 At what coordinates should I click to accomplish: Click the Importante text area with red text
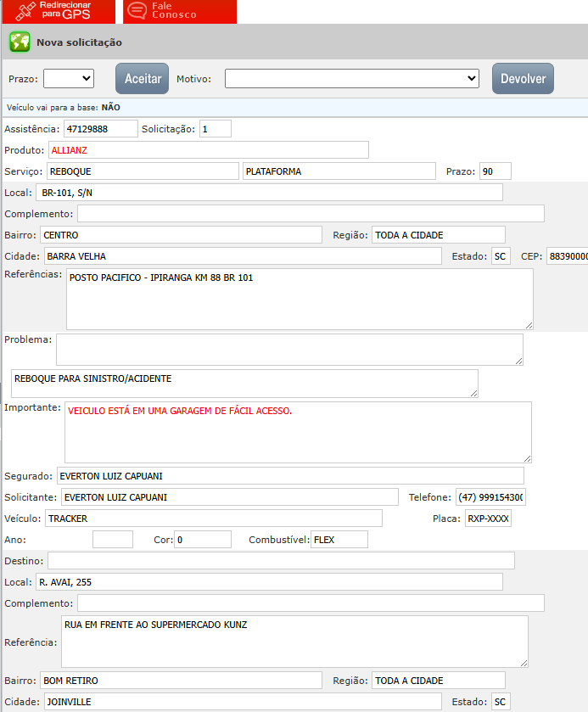(298, 432)
